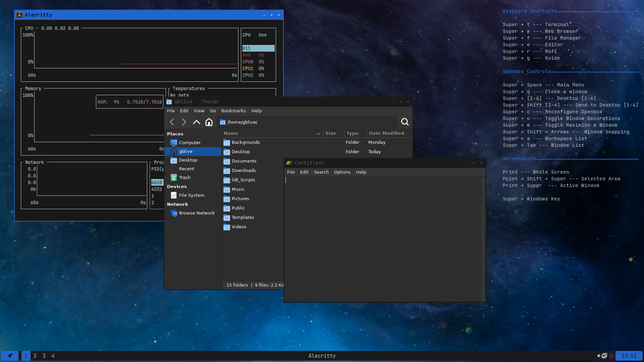644x362 pixels.
Task: Click the rocket launcher icon in panel
Action: tap(10, 356)
